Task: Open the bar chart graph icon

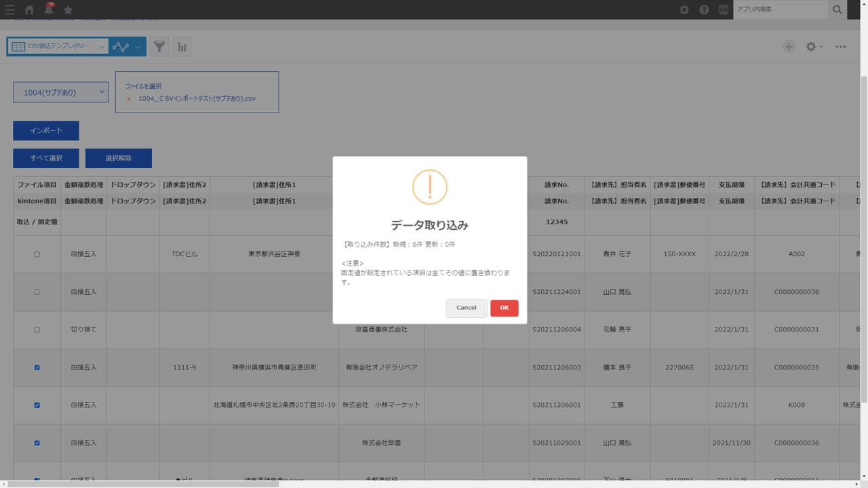Action: tap(182, 47)
